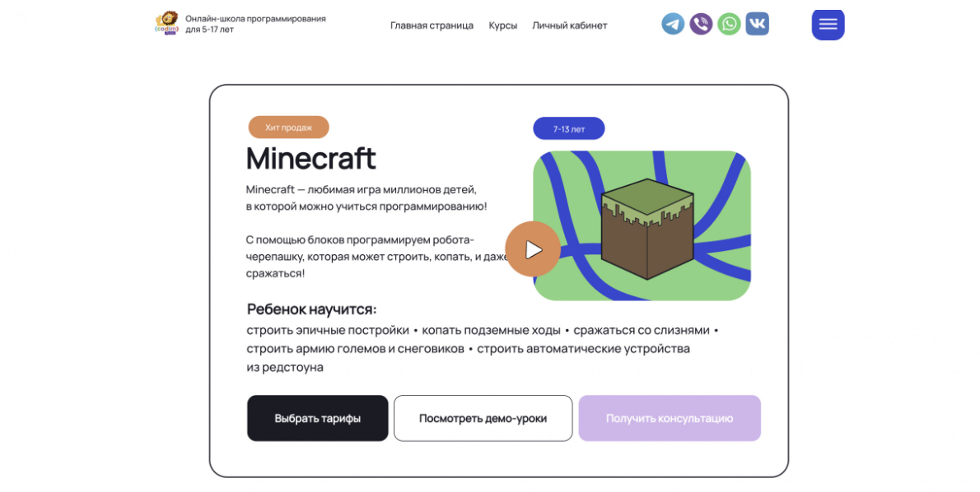Open Личный кабинет

(570, 26)
